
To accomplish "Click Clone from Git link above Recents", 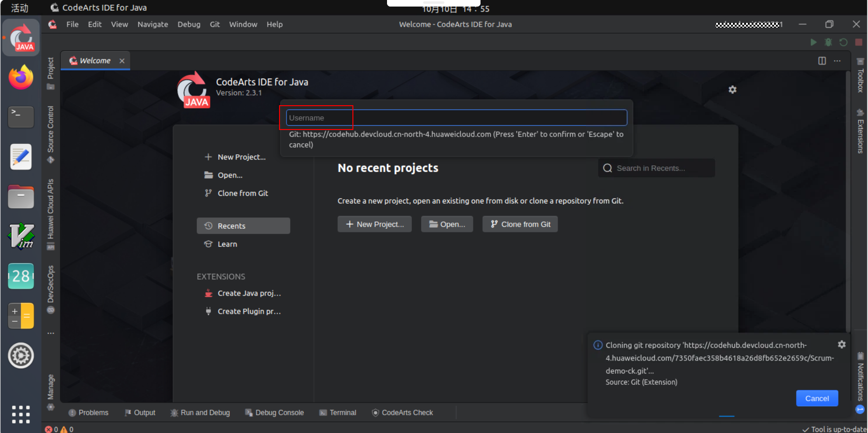I will point(236,193).
